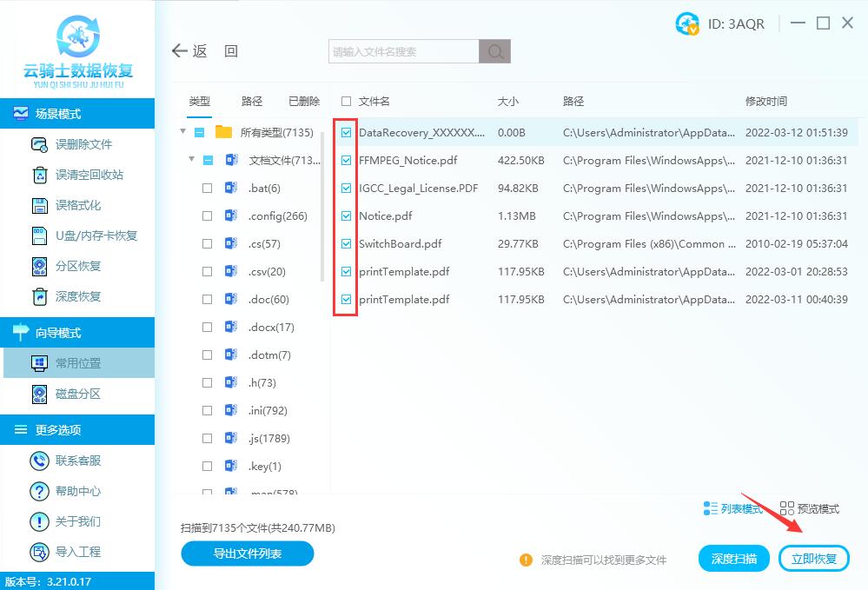Open the 磁盘分区 disk icon
This screenshot has height=590, width=868.
tap(39, 394)
